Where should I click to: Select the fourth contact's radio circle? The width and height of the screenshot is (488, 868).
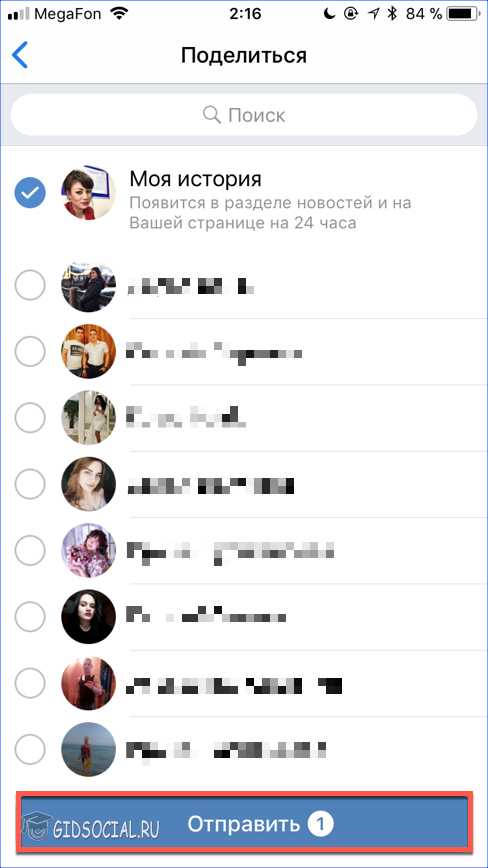[x=30, y=484]
